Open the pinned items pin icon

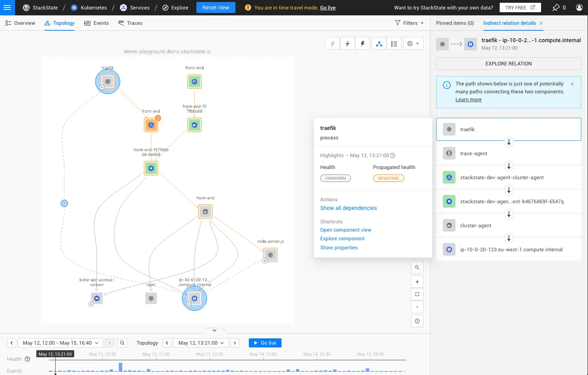point(556,7)
